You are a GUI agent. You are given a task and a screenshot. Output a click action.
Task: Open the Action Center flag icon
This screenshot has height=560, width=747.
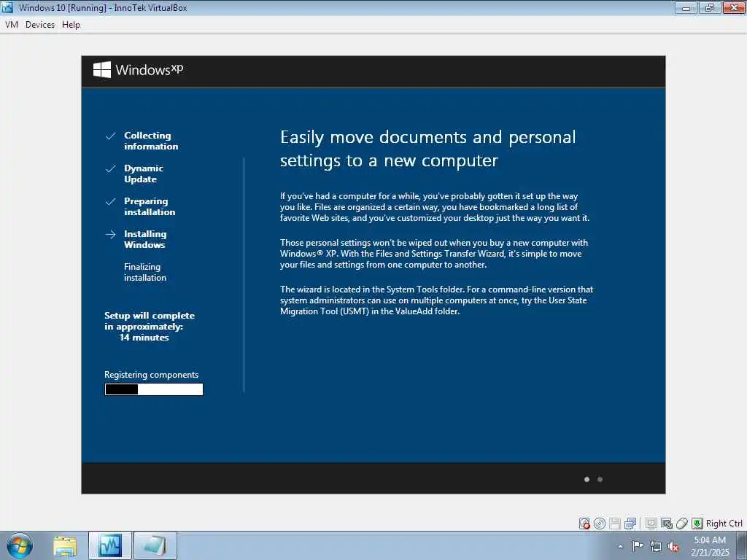(638, 545)
